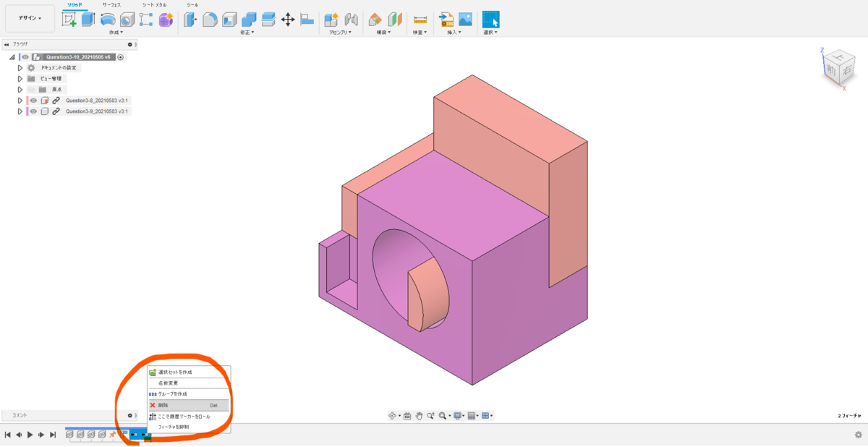868x447 pixels.
Task: Click timeline play button
Action: [30, 435]
